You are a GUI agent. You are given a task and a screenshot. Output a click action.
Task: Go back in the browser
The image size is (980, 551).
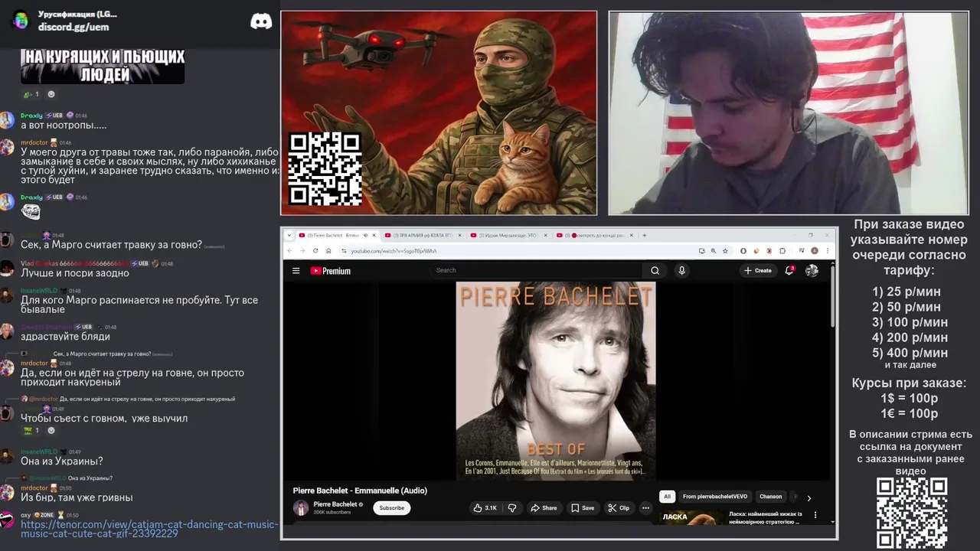pos(289,250)
